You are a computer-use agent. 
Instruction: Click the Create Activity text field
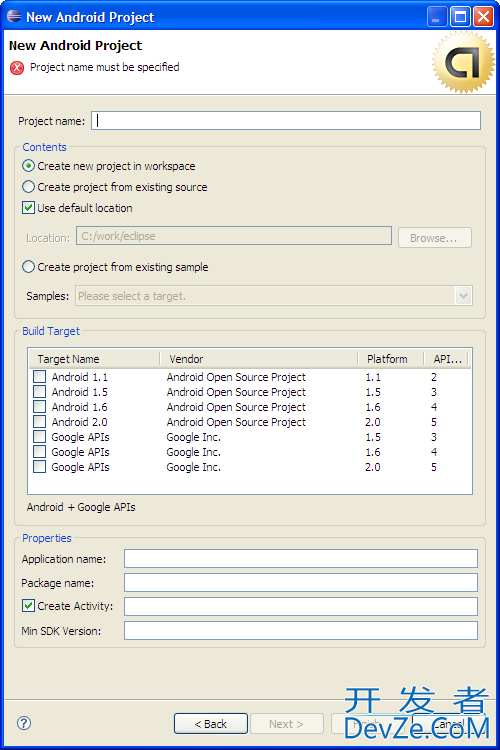tap(300, 607)
